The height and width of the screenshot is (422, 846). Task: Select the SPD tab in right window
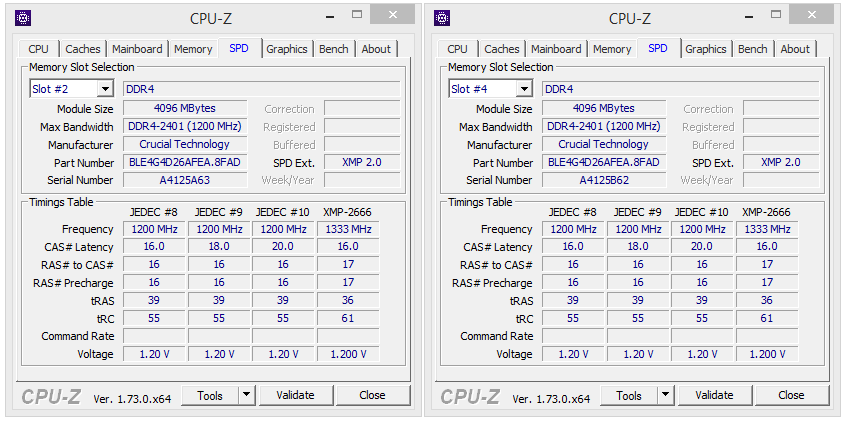[658, 48]
